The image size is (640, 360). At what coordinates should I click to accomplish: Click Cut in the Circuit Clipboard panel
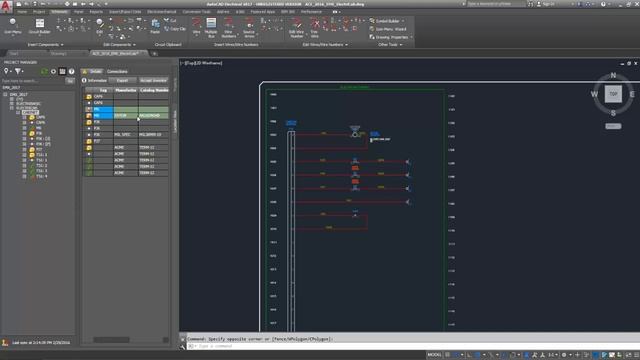tap(170, 20)
